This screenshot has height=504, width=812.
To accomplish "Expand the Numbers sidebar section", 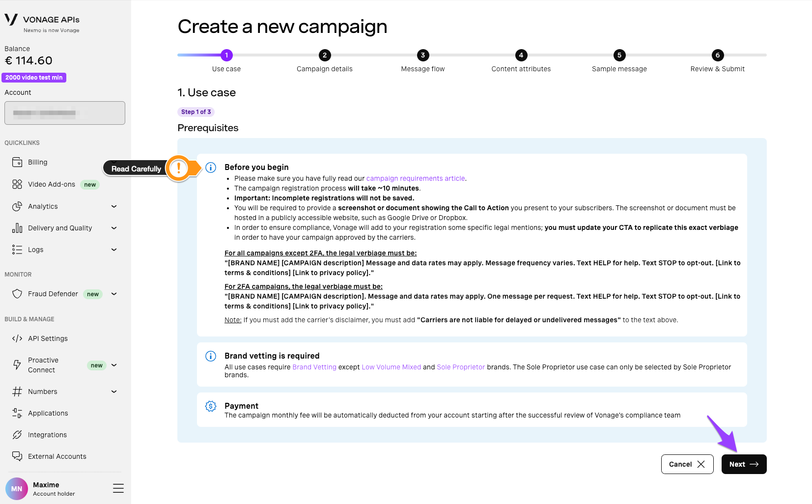I will click(x=113, y=392).
